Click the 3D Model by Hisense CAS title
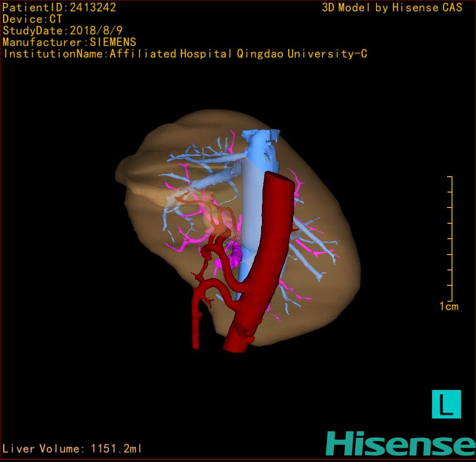Image resolution: width=476 pixels, height=462 pixels. click(x=392, y=7)
